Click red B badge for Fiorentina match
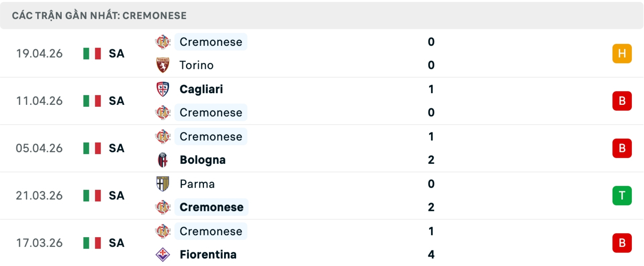 [x=622, y=243]
